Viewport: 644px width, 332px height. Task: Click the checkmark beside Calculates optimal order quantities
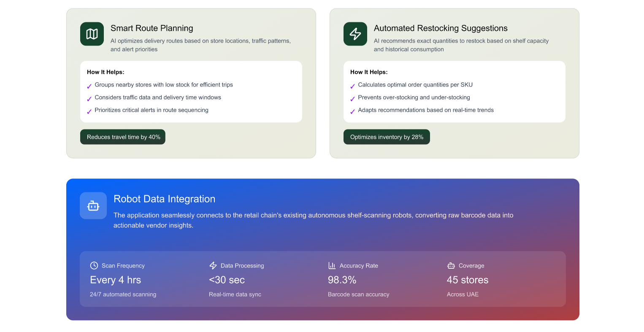point(352,86)
